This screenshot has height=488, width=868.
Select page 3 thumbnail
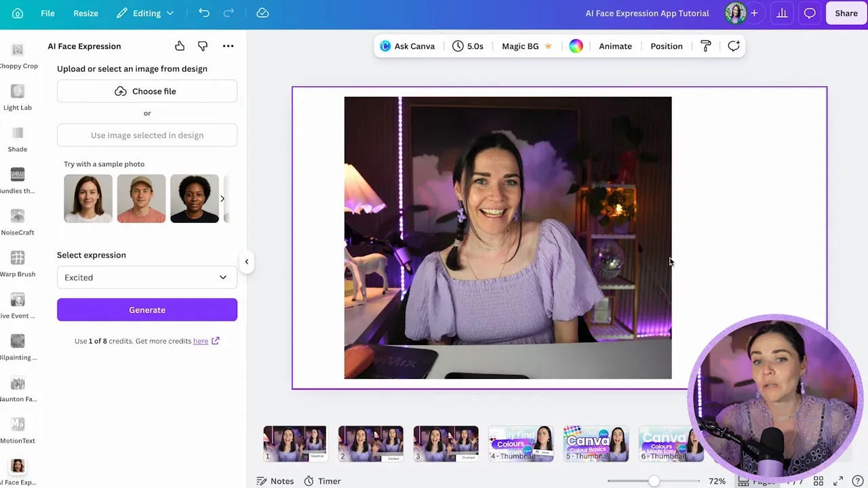pos(446,444)
